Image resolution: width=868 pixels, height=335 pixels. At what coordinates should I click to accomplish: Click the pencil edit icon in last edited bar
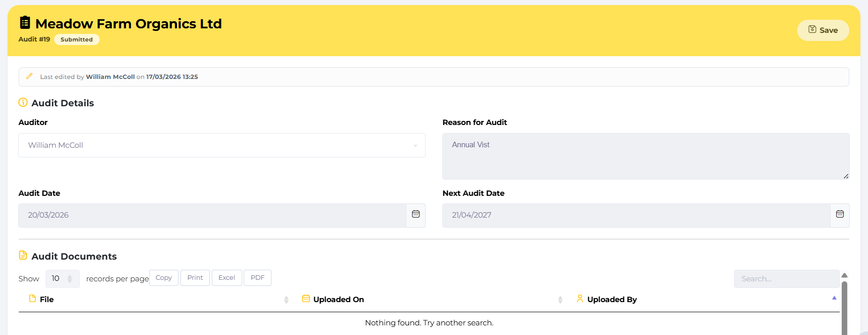click(29, 76)
